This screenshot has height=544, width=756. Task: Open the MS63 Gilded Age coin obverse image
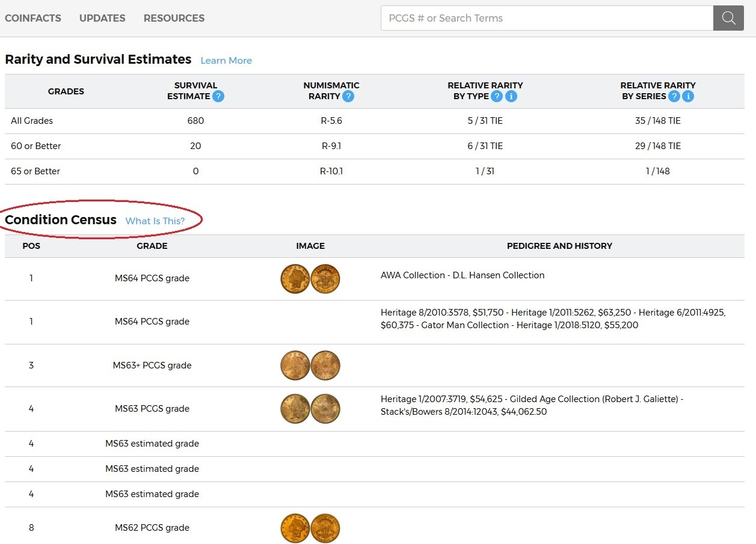tap(295, 409)
